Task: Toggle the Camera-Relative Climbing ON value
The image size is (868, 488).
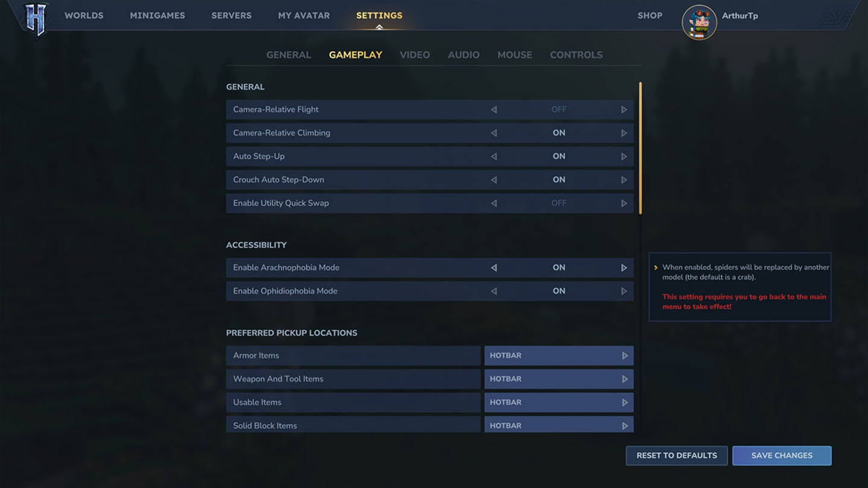Action: (559, 133)
